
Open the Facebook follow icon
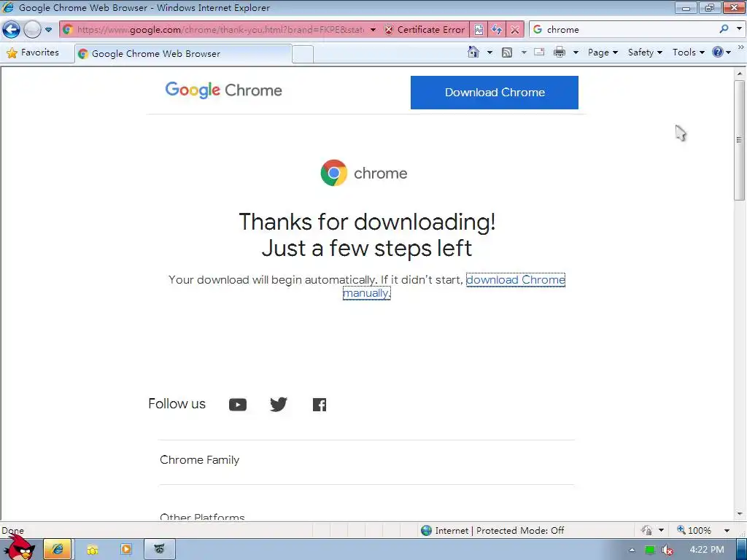(320, 405)
